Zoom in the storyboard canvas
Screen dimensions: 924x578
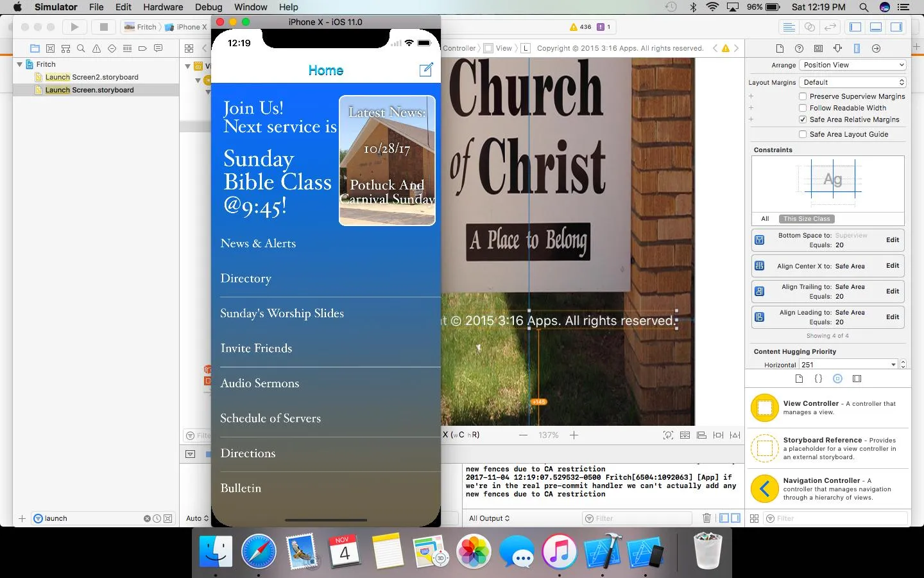click(574, 435)
